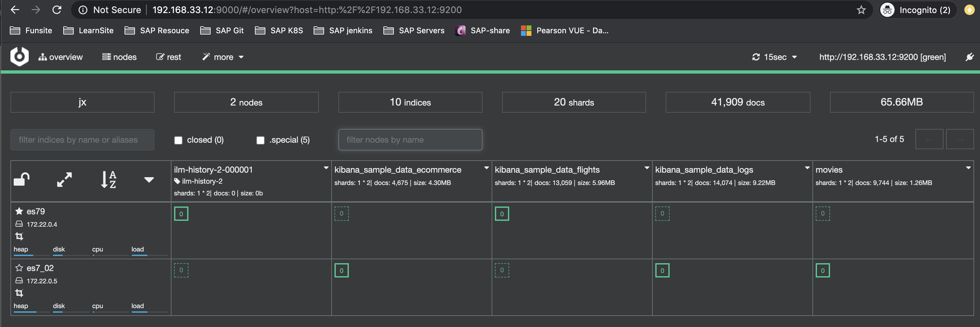Open kibana_sample_data_logs index dropdown
The image size is (980, 327).
click(807, 168)
